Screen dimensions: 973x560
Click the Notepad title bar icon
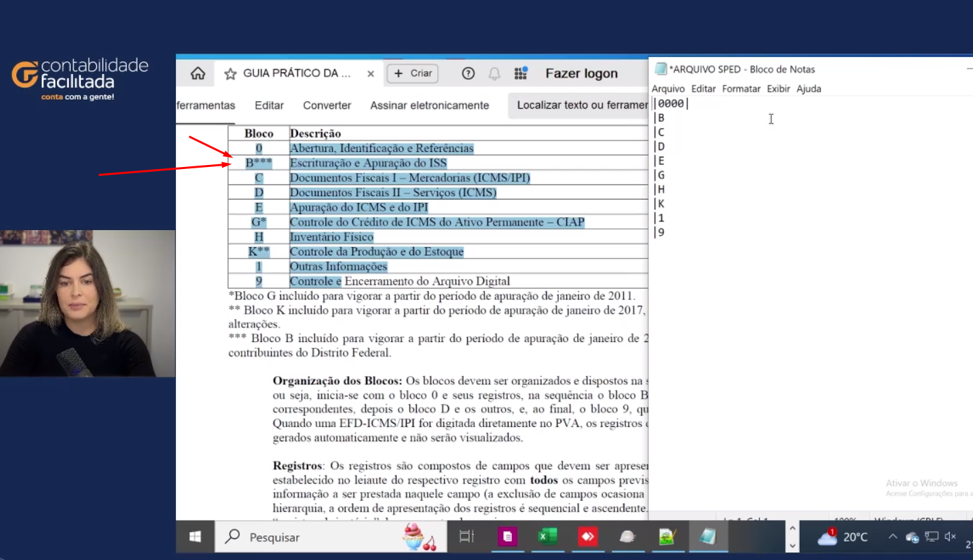click(x=660, y=69)
